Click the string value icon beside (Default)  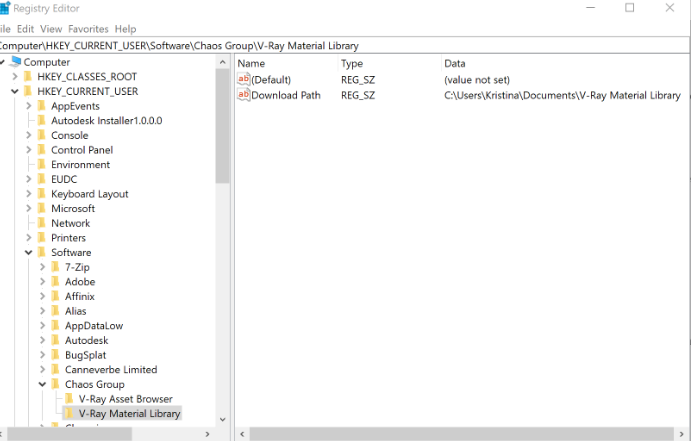(243, 80)
